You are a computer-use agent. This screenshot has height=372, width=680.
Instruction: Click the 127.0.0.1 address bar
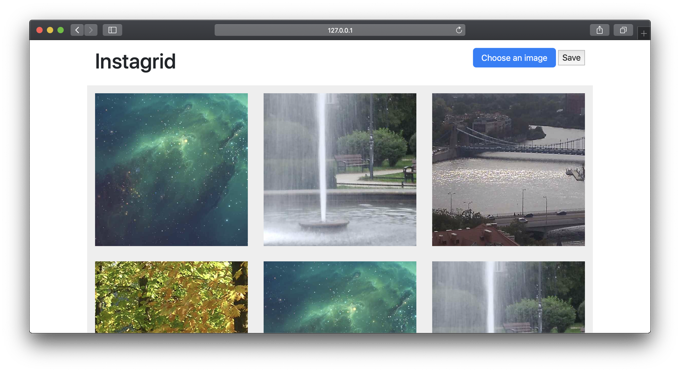click(x=340, y=30)
